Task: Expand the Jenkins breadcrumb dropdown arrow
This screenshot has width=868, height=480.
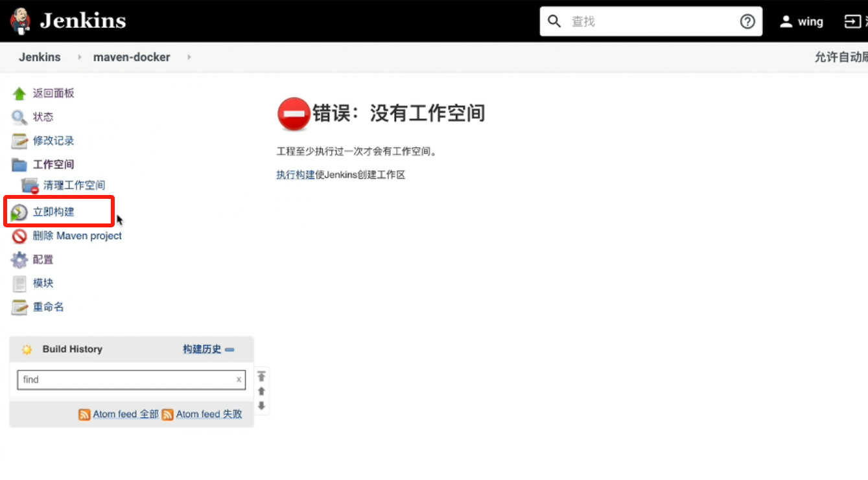Action: pyautogui.click(x=79, y=57)
